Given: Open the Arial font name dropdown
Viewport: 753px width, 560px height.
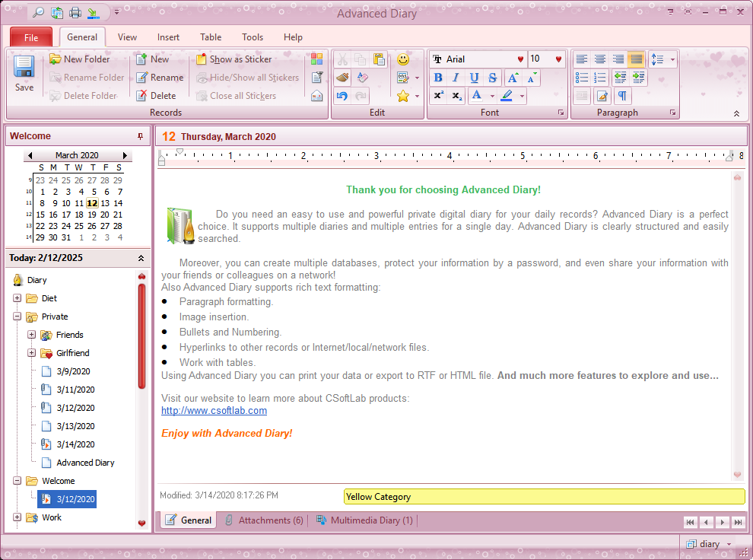Looking at the screenshot, I should (x=520, y=59).
